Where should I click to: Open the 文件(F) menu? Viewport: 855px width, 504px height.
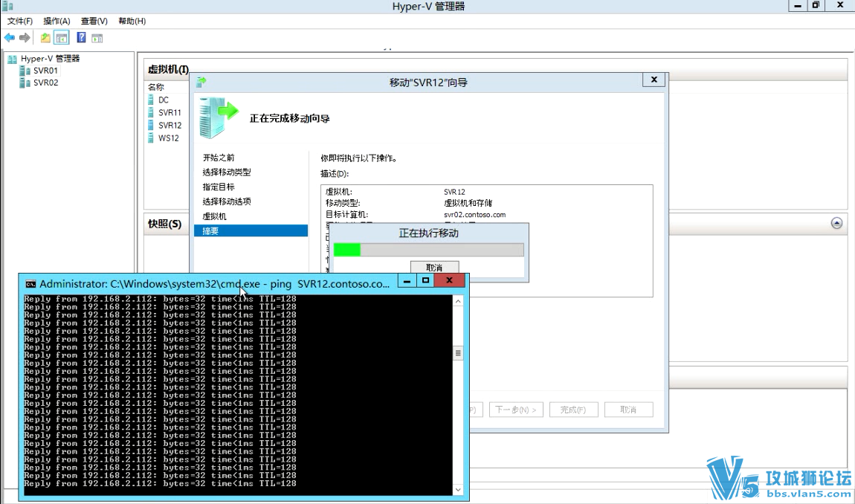coord(19,21)
